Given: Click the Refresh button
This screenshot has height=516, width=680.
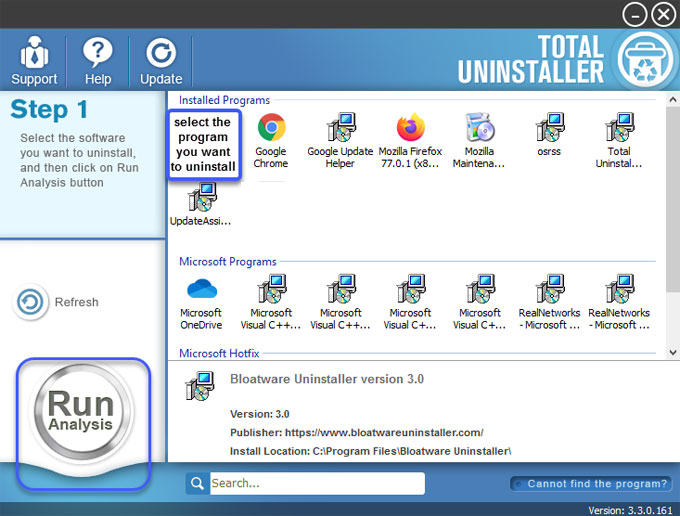Looking at the screenshot, I should click(56, 302).
